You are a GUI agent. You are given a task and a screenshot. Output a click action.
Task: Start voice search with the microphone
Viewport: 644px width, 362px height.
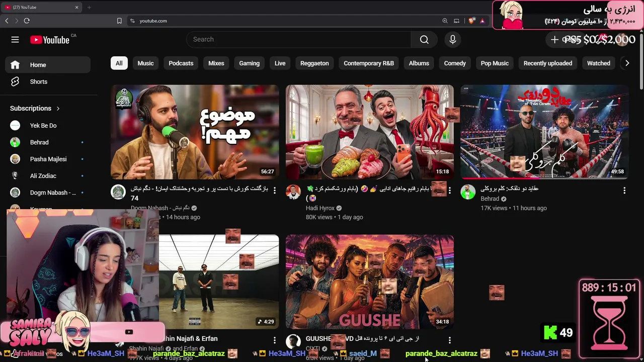(x=453, y=40)
